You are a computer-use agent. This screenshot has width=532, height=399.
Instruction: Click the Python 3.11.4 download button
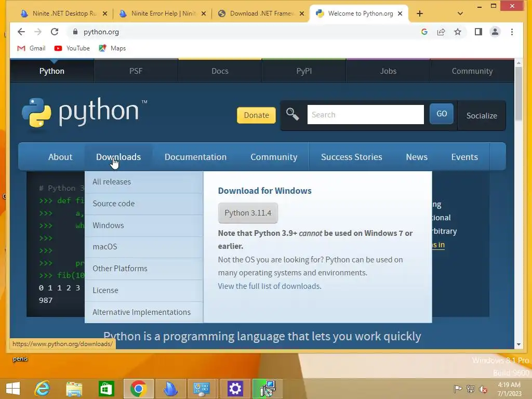pyautogui.click(x=248, y=213)
